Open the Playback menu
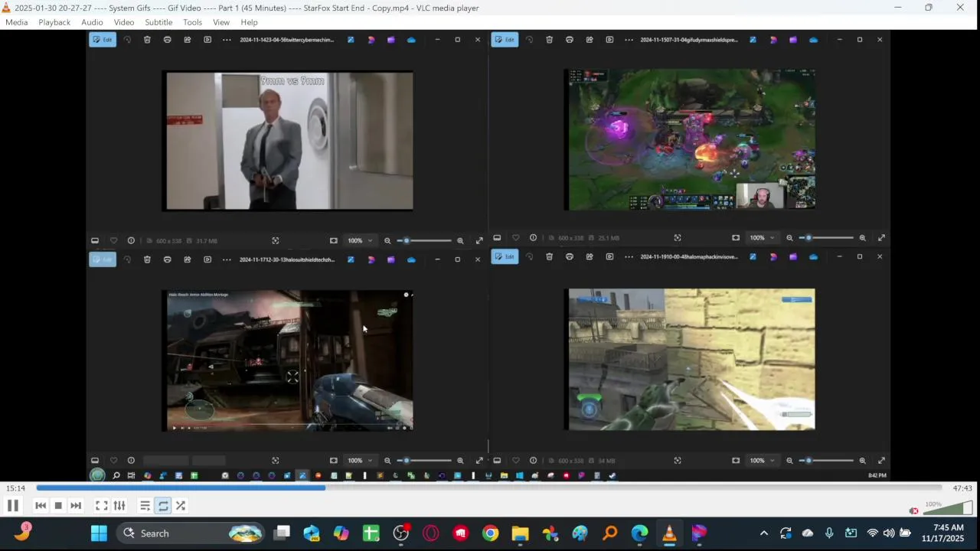The width and height of the screenshot is (980, 551). 54,22
